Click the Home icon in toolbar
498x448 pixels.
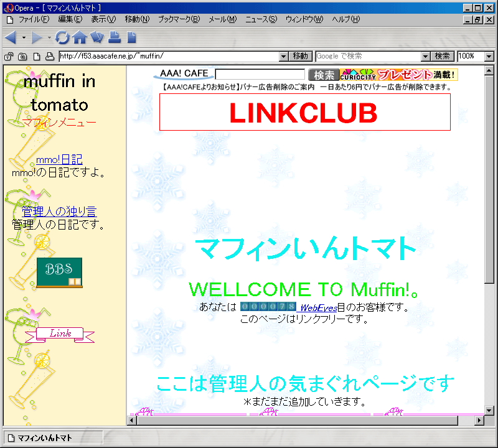coord(80,37)
